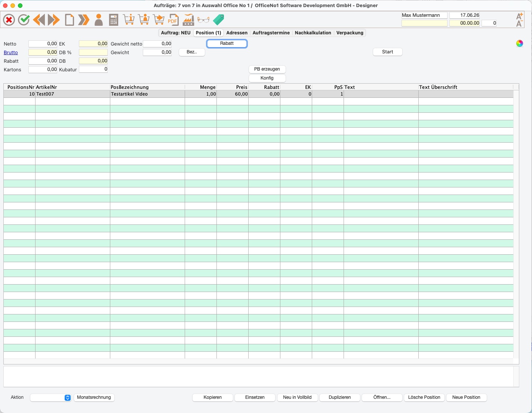Click the Bez.. button
This screenshot has height=413, width=532.
(x=192, y=52)
